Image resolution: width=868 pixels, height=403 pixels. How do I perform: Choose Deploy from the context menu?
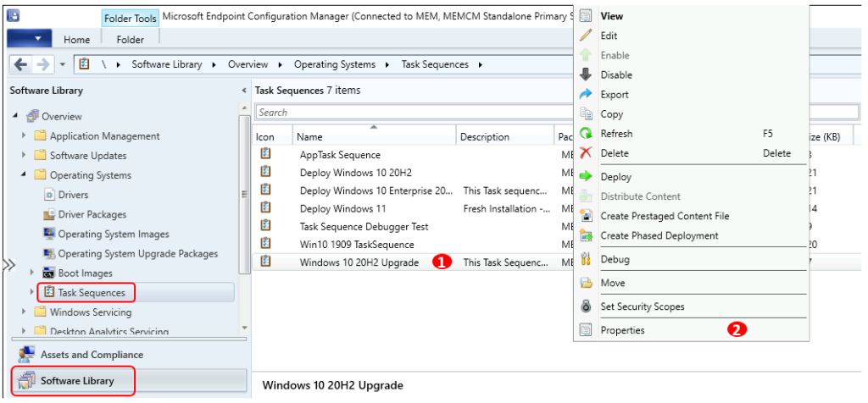click(615, 177)
